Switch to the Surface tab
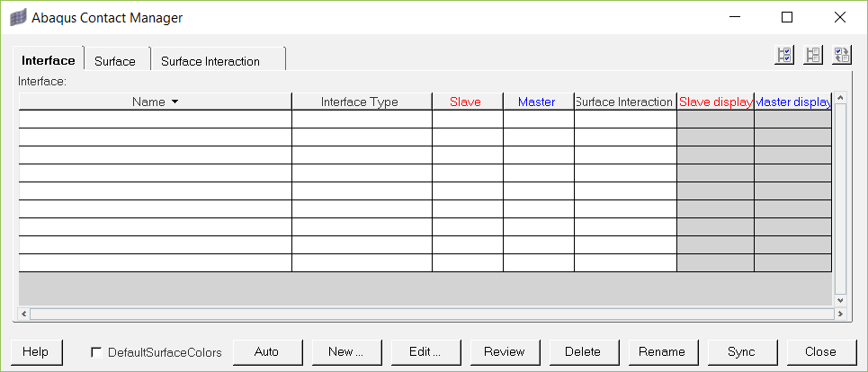 coord(115,61)
